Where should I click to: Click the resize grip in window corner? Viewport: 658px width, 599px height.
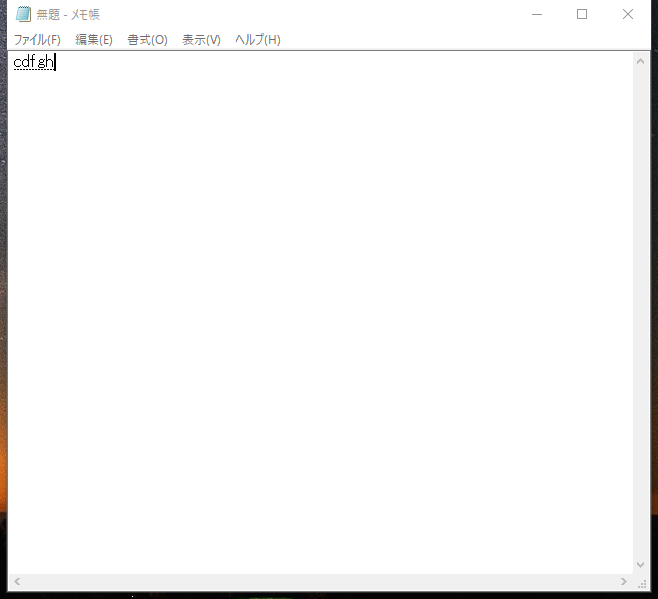(642, 583)
